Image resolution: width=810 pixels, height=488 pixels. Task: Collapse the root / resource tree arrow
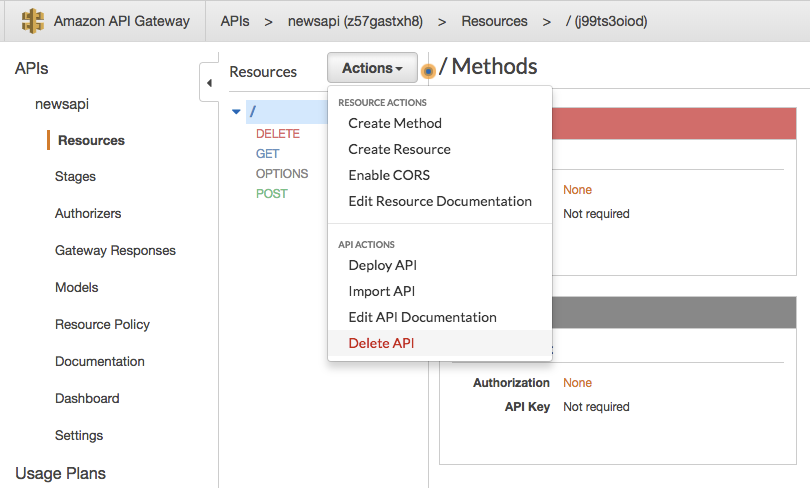(x=236, y=112)
